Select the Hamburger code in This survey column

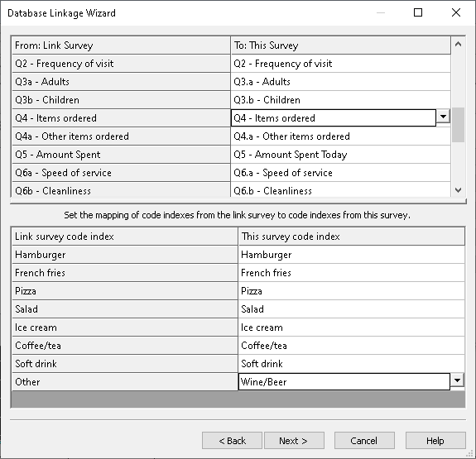coord(352,255)
